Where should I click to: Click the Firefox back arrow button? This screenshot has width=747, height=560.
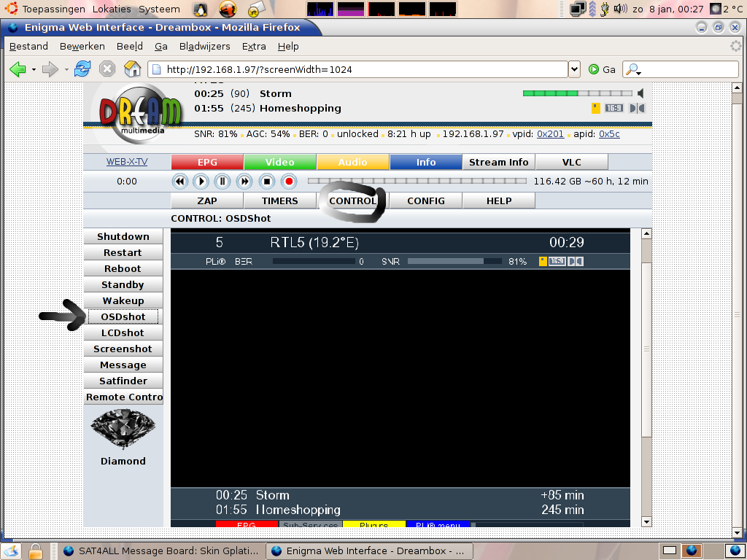(x=18, y=69)
